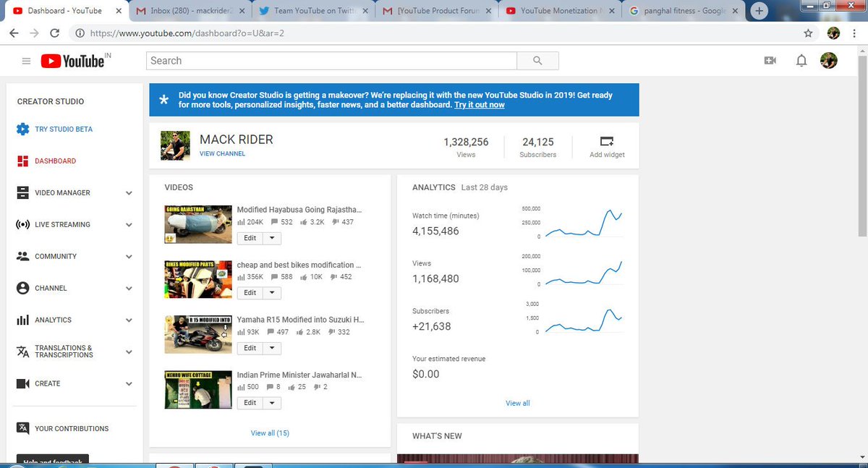Click the MACK RIDER channel avatar
The width and height of the screenshot is (868, 468).
[175, 145]
